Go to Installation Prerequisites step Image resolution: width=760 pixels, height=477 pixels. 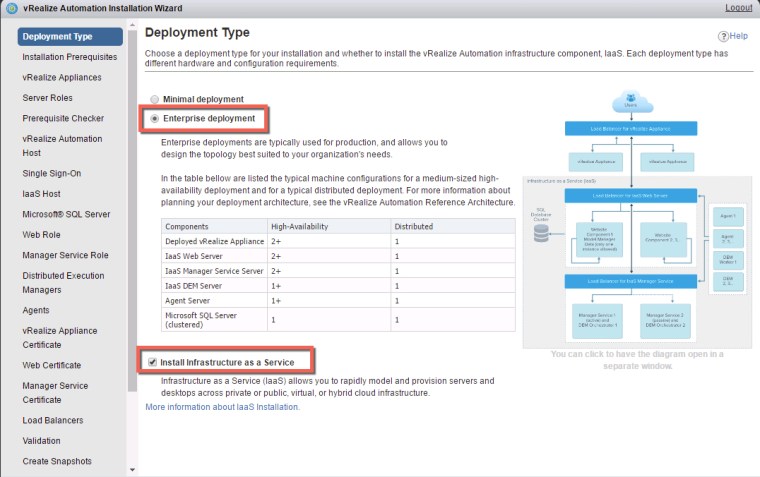tap(69, 57)
